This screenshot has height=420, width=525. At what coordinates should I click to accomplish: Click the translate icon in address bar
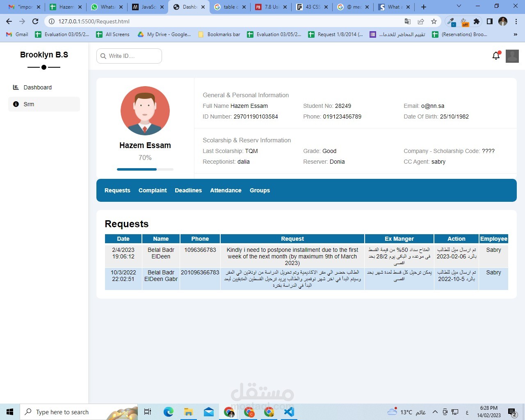407,21
